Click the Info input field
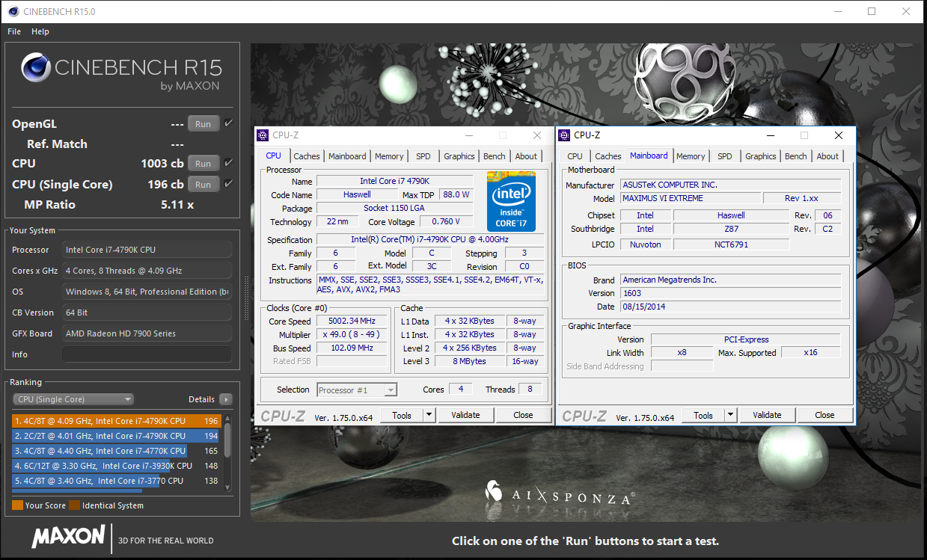 click(x=147, y=354)
